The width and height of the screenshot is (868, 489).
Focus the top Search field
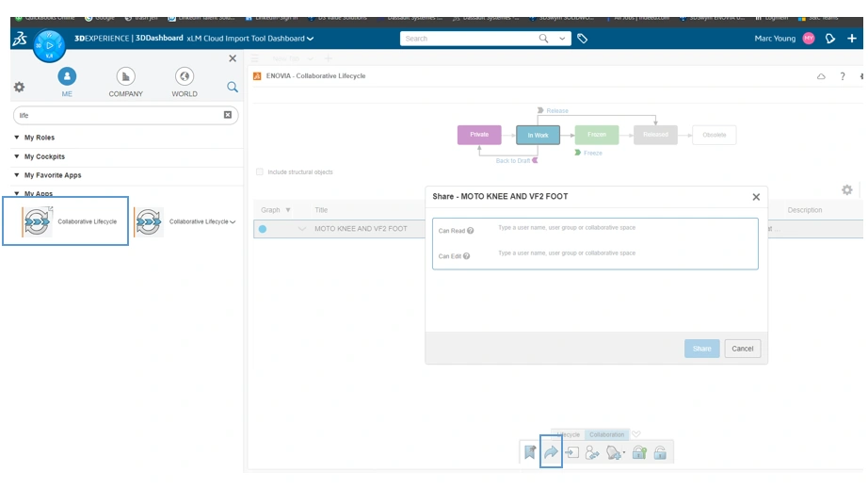[x=469, y=39]
